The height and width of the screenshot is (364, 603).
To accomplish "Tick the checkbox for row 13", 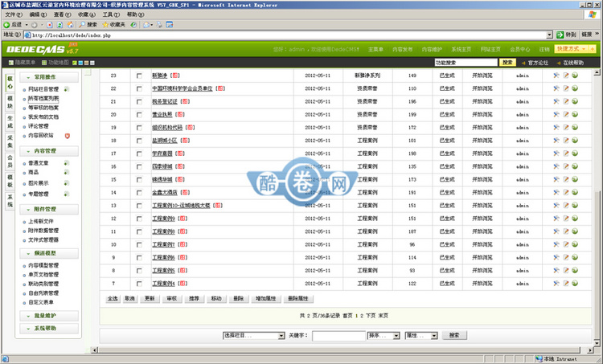I will tap(139, 206).
